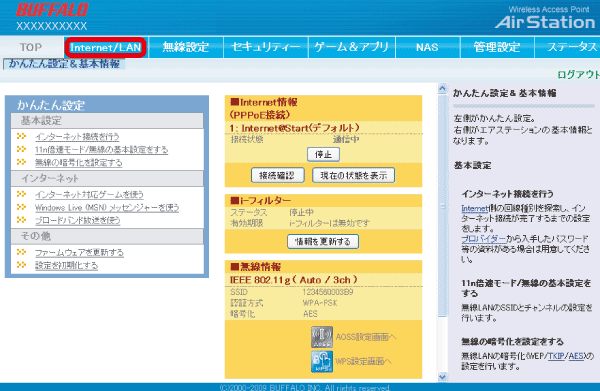Open the WPS setup screen icon

(322, 362)
